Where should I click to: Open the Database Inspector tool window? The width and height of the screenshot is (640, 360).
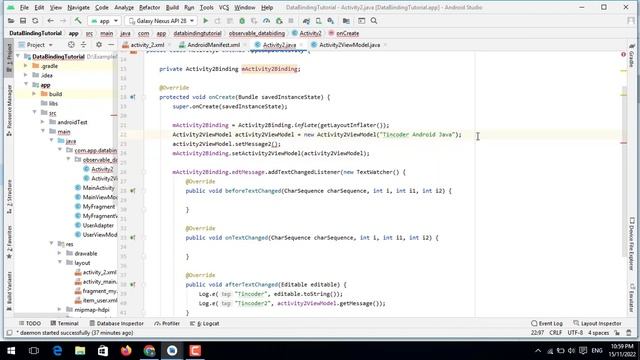click(117, 323)
